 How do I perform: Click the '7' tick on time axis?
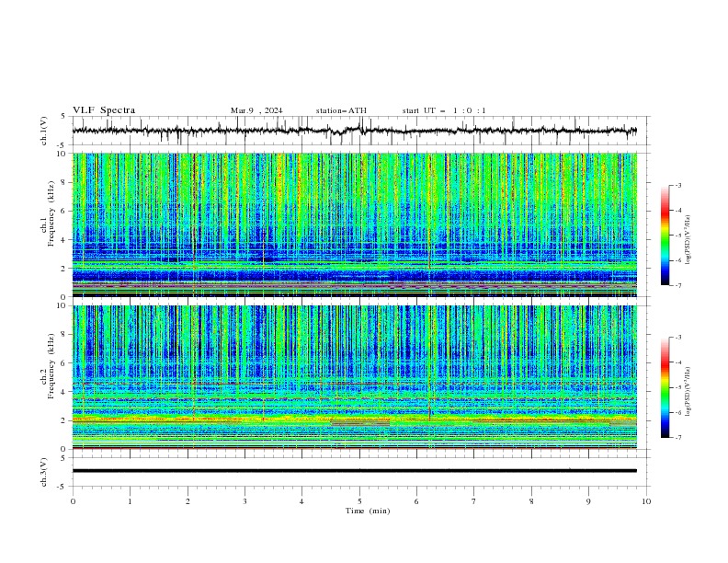tap(474, 501)
